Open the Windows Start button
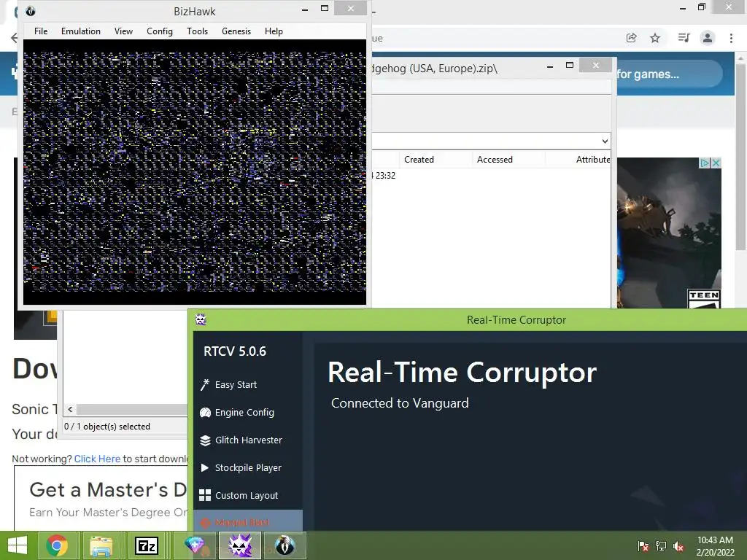 [18, 545]
